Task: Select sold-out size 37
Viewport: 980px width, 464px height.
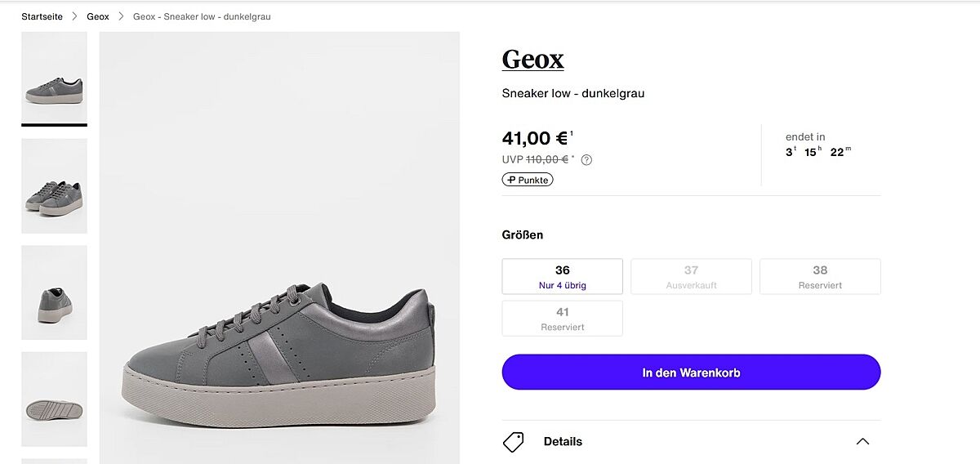Action: coord(691,276)
